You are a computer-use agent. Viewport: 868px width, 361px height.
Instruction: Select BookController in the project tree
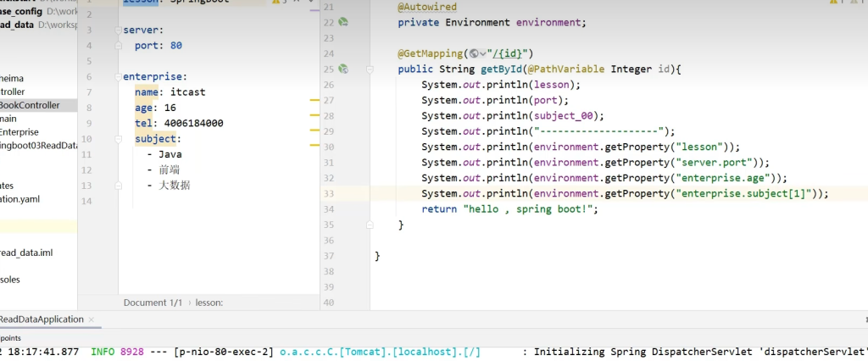pyautogui.click(x=31, y=105)
